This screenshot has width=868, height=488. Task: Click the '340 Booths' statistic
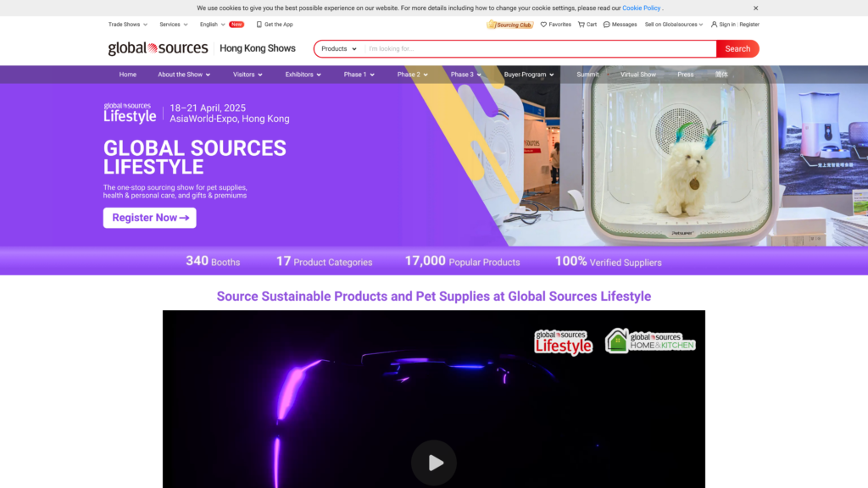tap(213, 261)
